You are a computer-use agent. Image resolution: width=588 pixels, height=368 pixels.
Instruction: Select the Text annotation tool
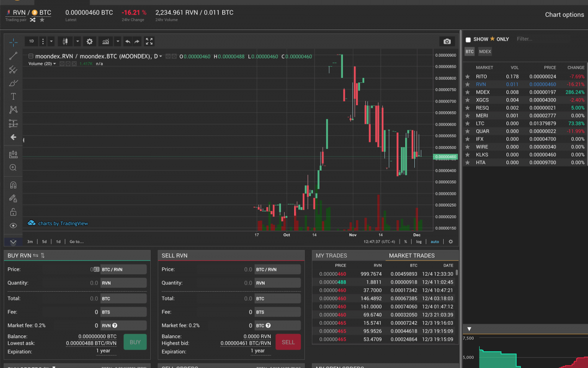(x=14, y=96)
